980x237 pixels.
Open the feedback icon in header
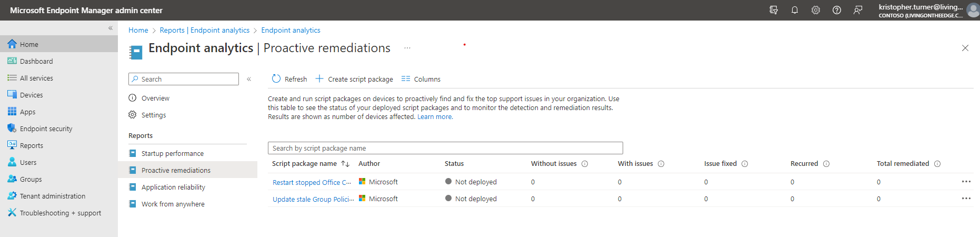858,10
